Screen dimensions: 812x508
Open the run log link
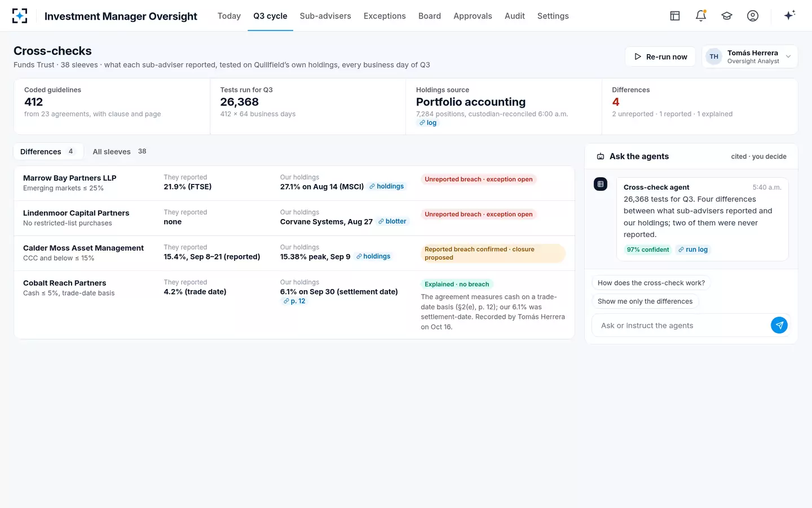pos(693,249)
